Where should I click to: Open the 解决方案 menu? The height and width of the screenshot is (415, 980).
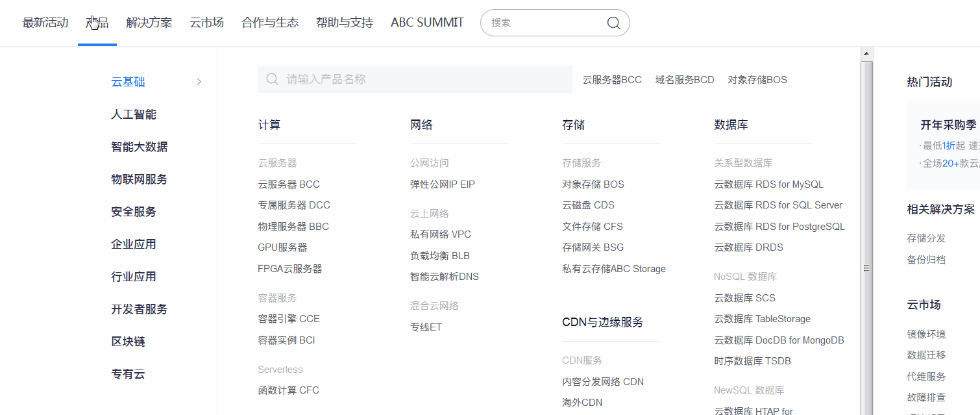(149, 23)
